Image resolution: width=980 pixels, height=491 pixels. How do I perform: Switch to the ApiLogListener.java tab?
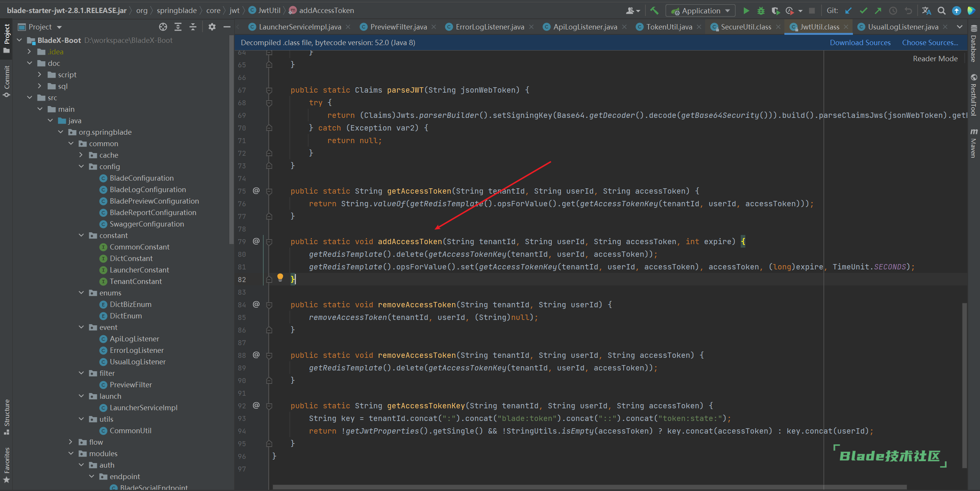tap(585, 27)
